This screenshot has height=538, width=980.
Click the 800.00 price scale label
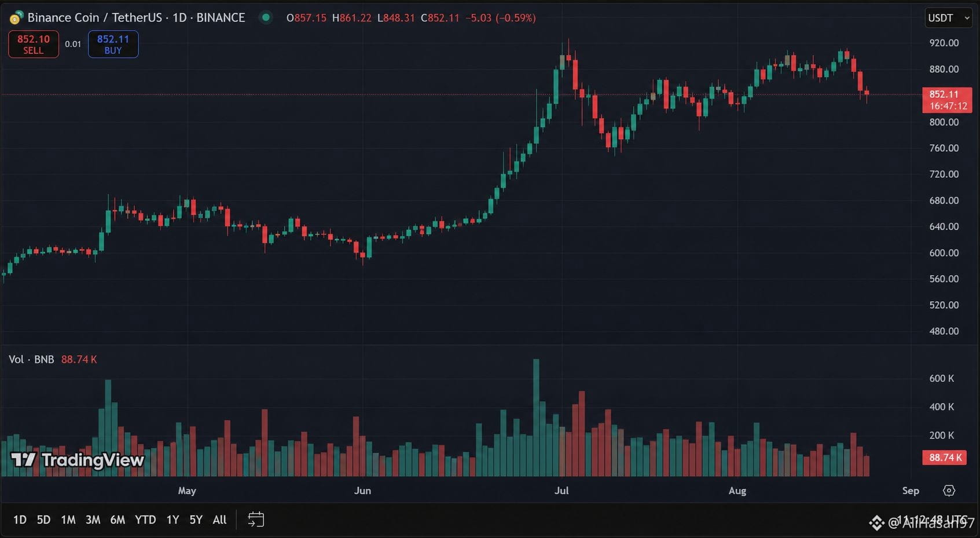click(x=944, y=122)
